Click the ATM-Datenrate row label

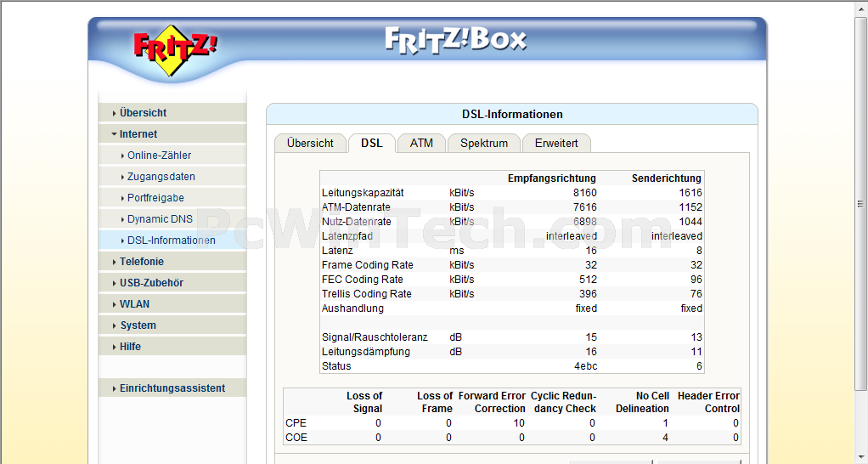356,207
